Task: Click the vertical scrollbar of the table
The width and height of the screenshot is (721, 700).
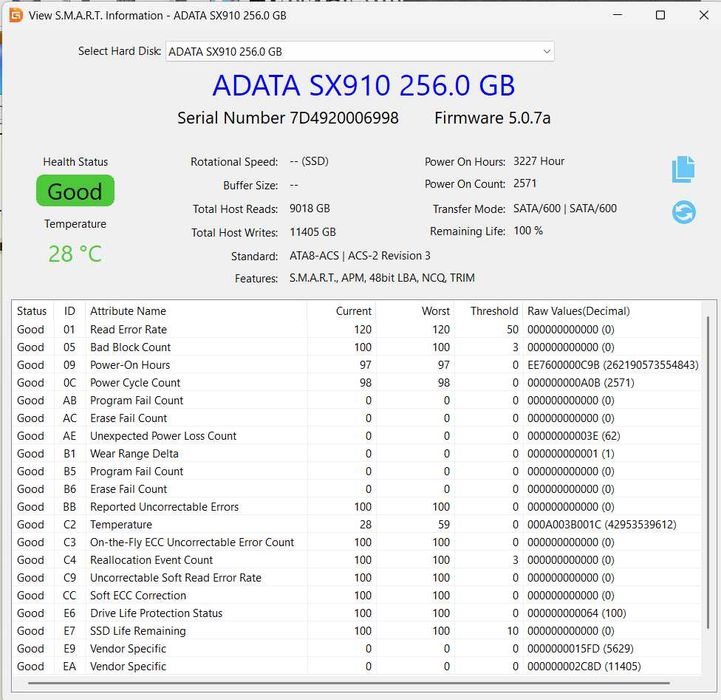Action: [708, 473]
